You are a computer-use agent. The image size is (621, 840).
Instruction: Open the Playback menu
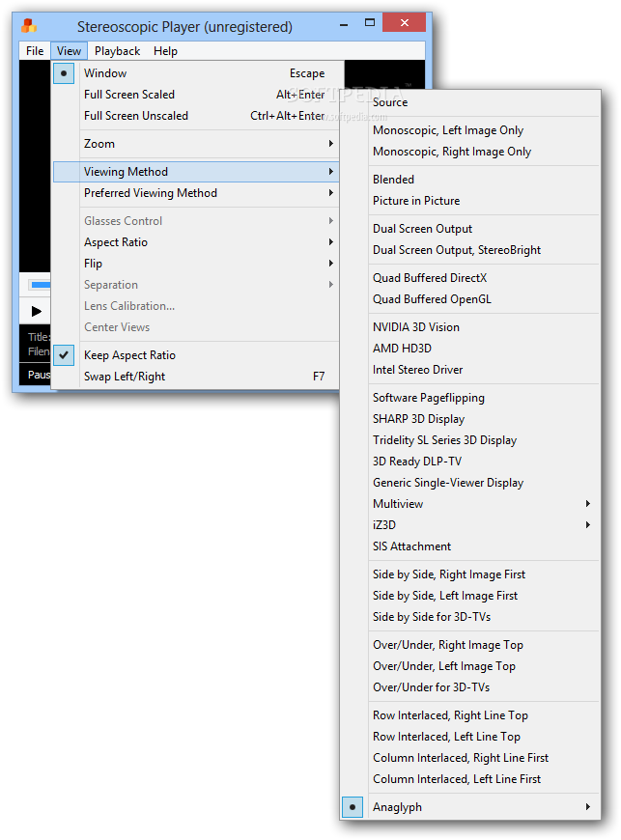[117, 51]
